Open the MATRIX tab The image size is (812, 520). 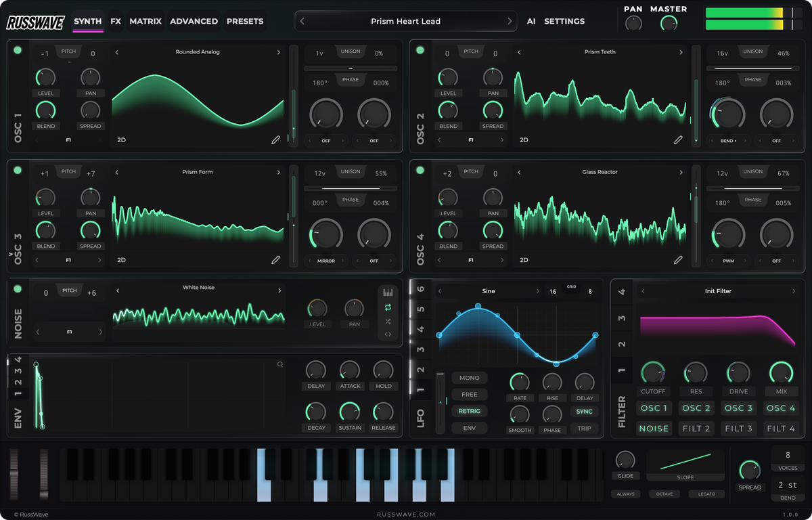145,22
